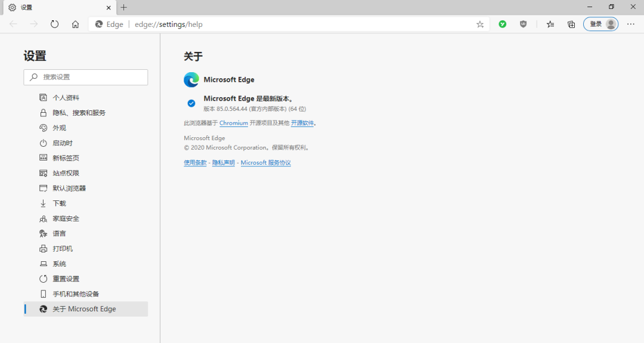Open the Favorites list icon
This screenshot has height=343, width=644.
(x=550, y=24)
